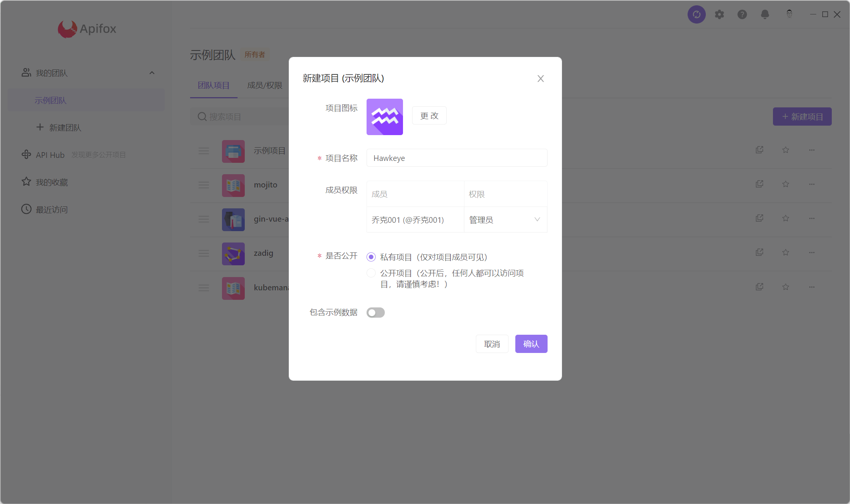850x504 pixels.
Task: Open the help question mark icon
Action: 742,14
